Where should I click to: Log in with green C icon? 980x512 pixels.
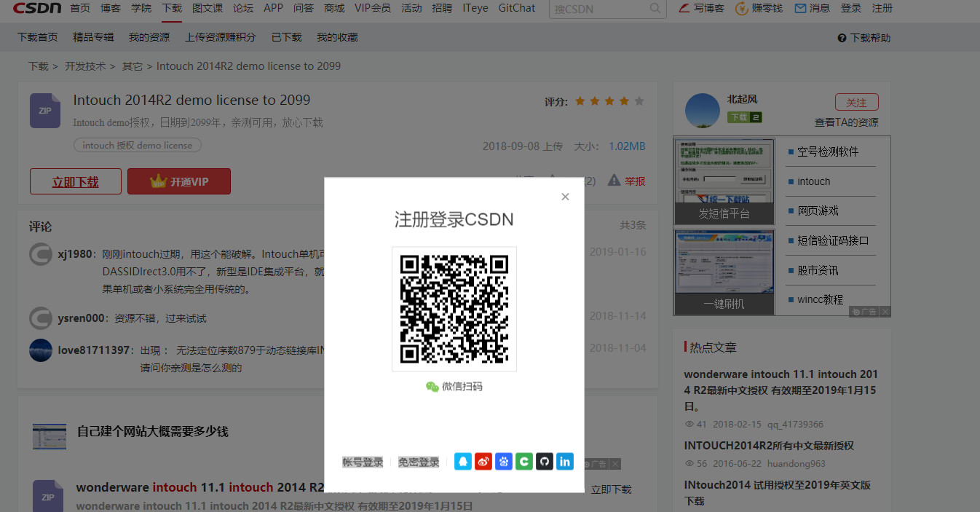pos(524,462)
